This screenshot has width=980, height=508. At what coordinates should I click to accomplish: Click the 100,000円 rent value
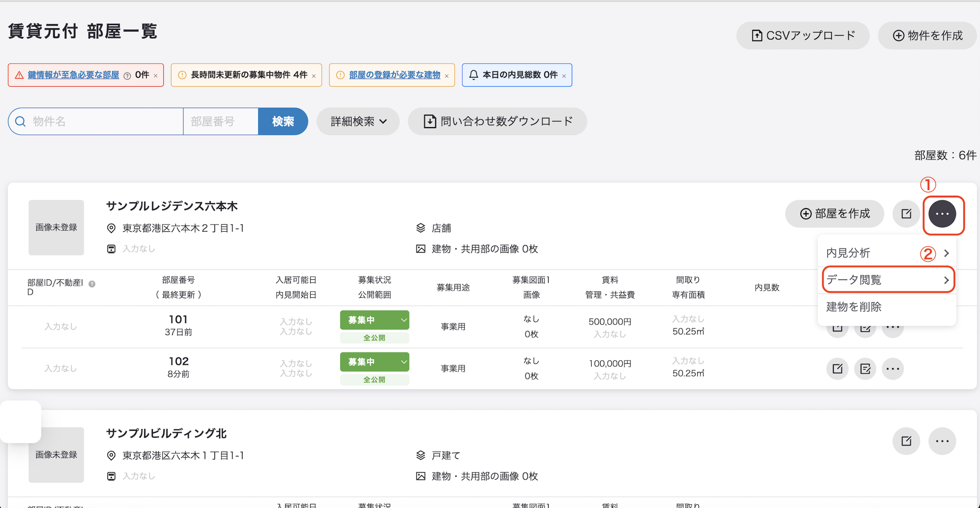(x=610, y=363)
